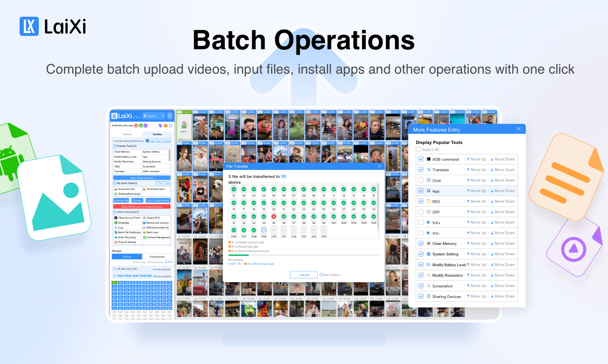Uncheck the ADB command checkbox
608x364 pixels.
(x=421, y=159)
